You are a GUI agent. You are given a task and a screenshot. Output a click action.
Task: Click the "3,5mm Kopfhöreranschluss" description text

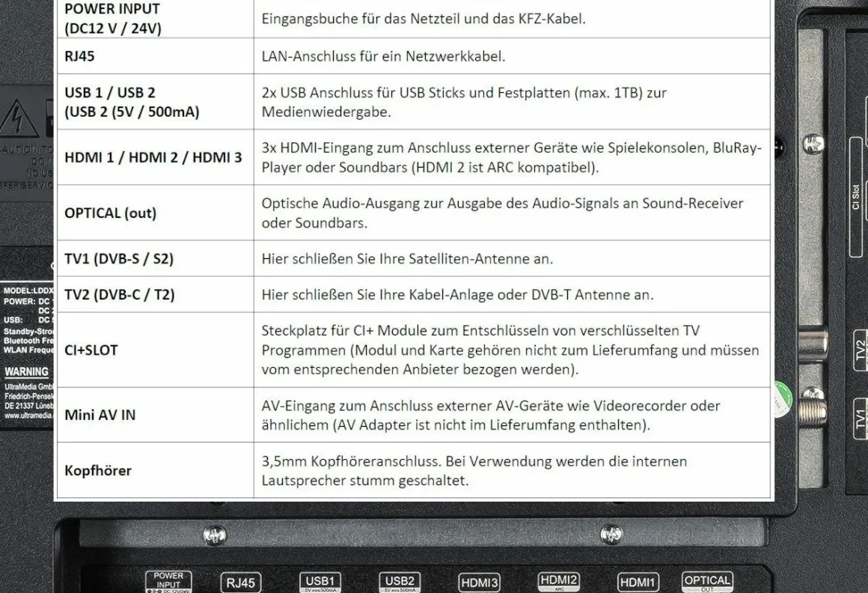click(474, 470)
